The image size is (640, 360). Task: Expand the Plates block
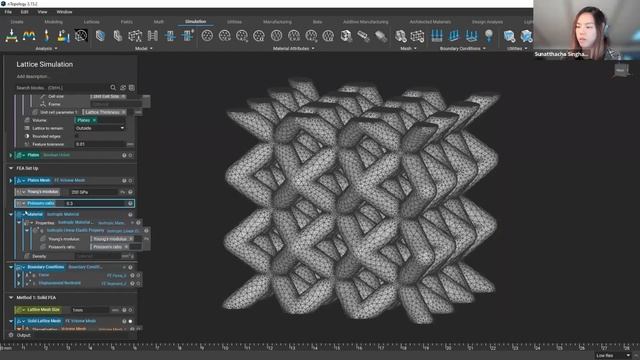tap(11, 155)
